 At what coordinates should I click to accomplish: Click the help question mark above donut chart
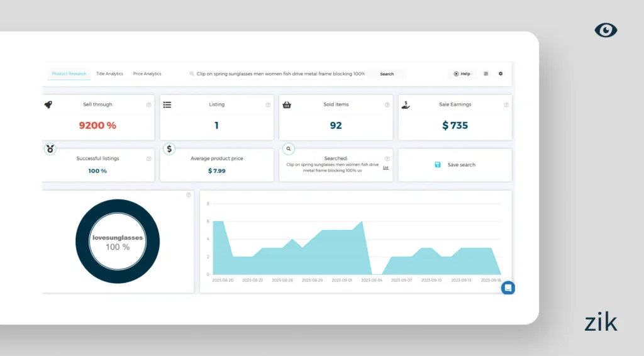tap(189, 195)
